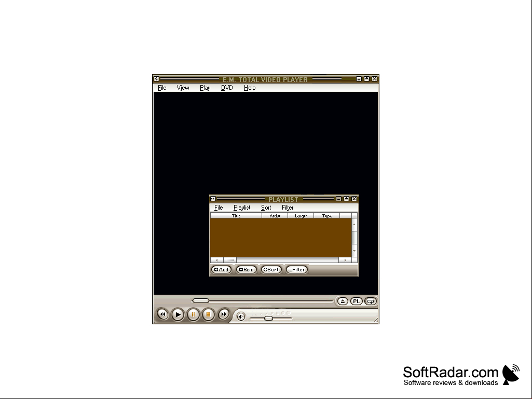This screenshot has height=399, width=532.
Task: Click the resize grip at the player corner
Action: [375, 320]
